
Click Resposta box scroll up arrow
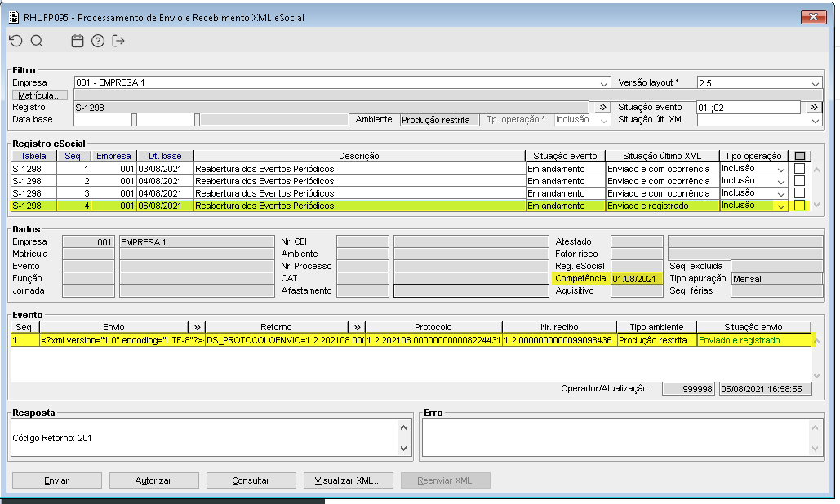(x=404, y=427)
